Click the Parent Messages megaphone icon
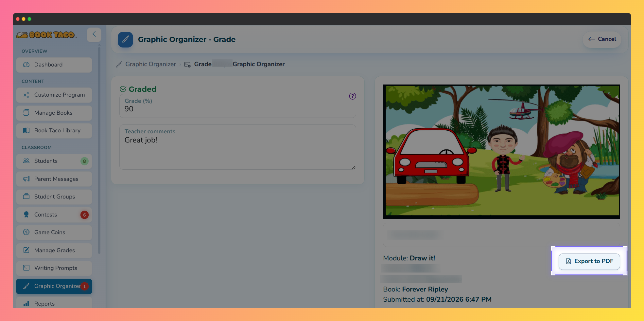 click(26, 179)
